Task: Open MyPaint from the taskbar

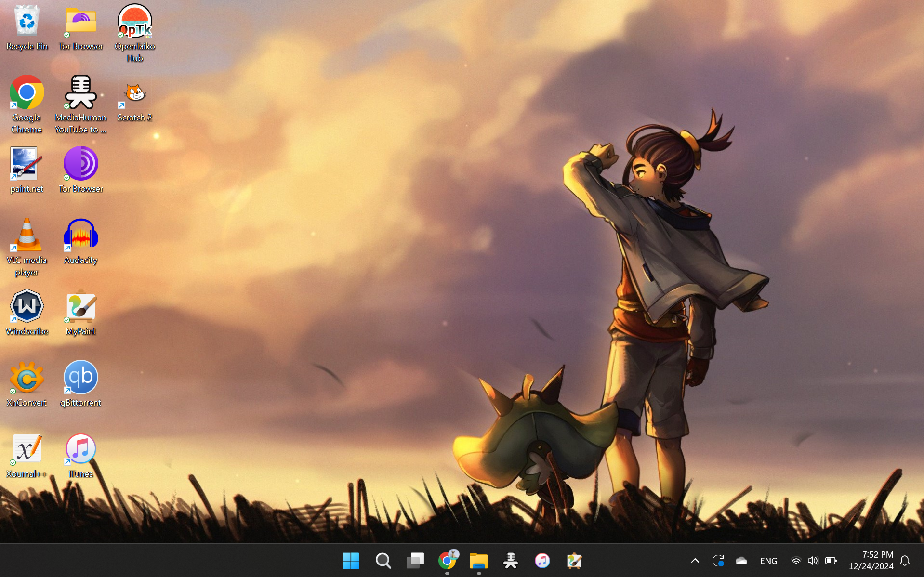Action: coord(574,561)
